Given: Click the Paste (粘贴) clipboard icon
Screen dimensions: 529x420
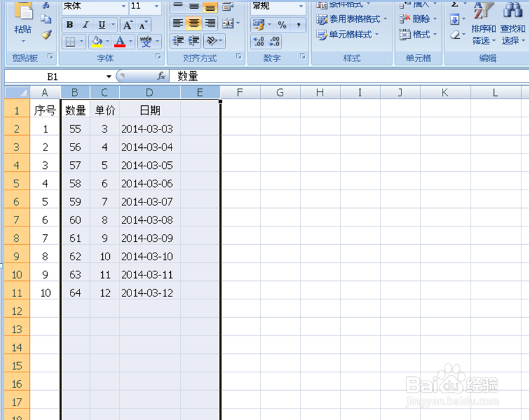Looking at the screenshot, I should coord(23,10).
